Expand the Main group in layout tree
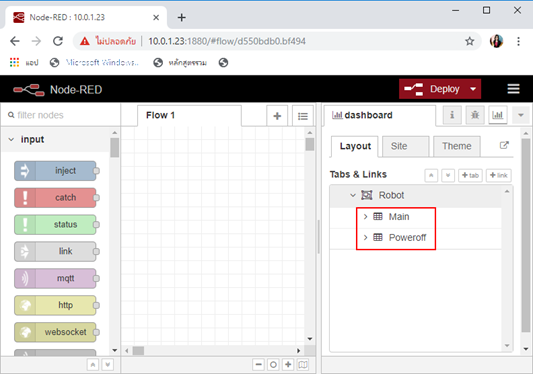This screenshot has height=374, width=533. click(365, 217)
